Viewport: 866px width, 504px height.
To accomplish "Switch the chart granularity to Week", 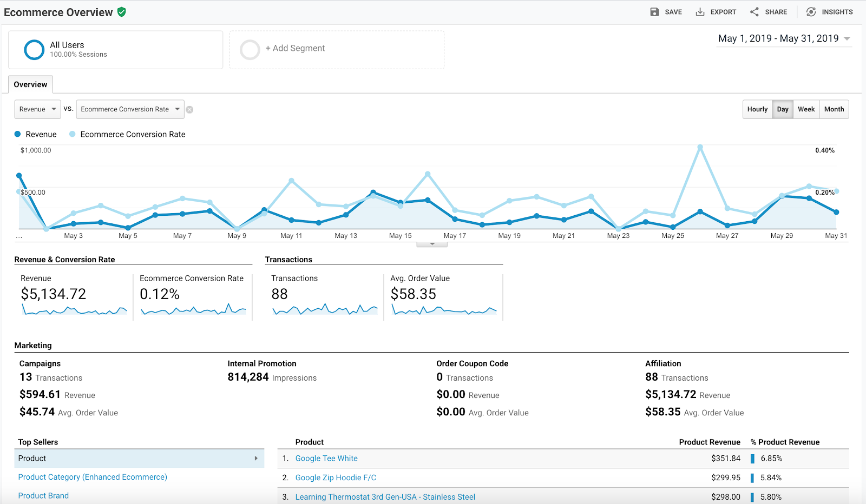I will click(806, 109).
